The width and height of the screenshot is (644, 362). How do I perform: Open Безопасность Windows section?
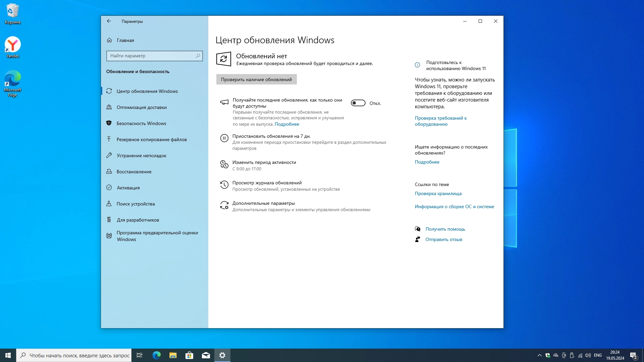(x=141, y=123)
